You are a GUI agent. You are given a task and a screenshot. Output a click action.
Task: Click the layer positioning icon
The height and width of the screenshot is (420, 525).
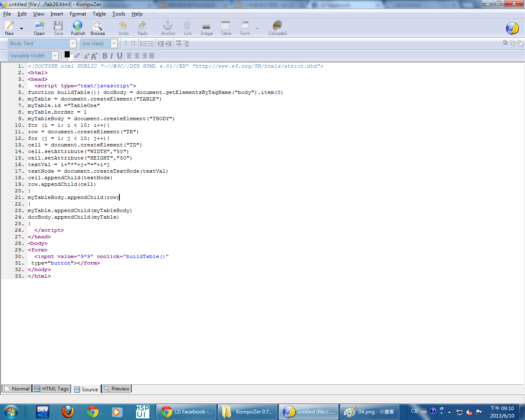click(x=505, y=43)
